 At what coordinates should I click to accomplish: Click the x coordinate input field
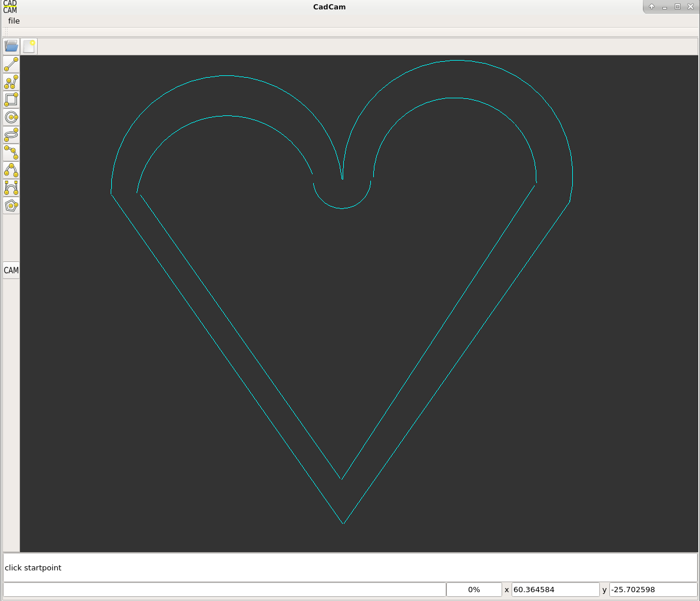pyautogui.click(x=555, y=589)
